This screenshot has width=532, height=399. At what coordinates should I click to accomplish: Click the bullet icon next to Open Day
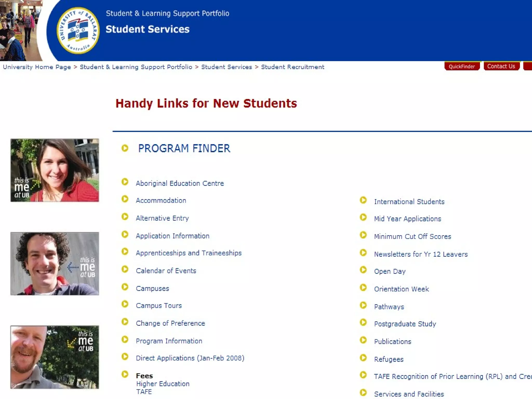point(363,270)
